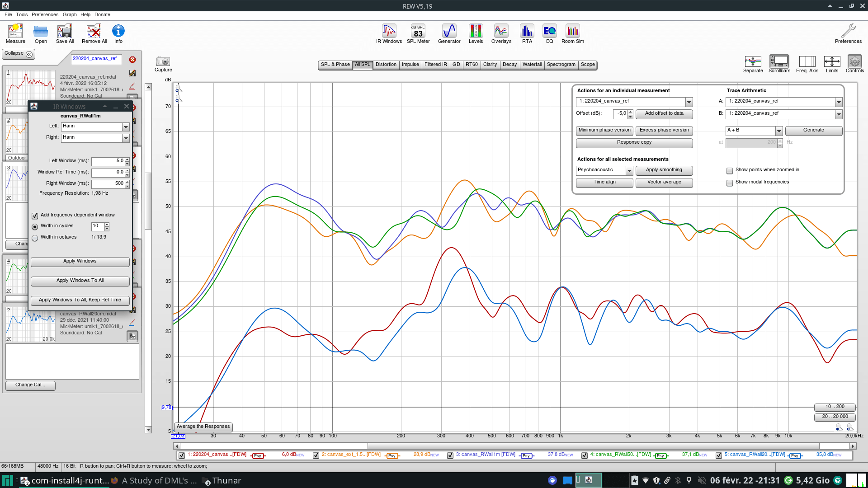
Task: Switch to the SPL & Phase tab
Action: pos(335,65)
